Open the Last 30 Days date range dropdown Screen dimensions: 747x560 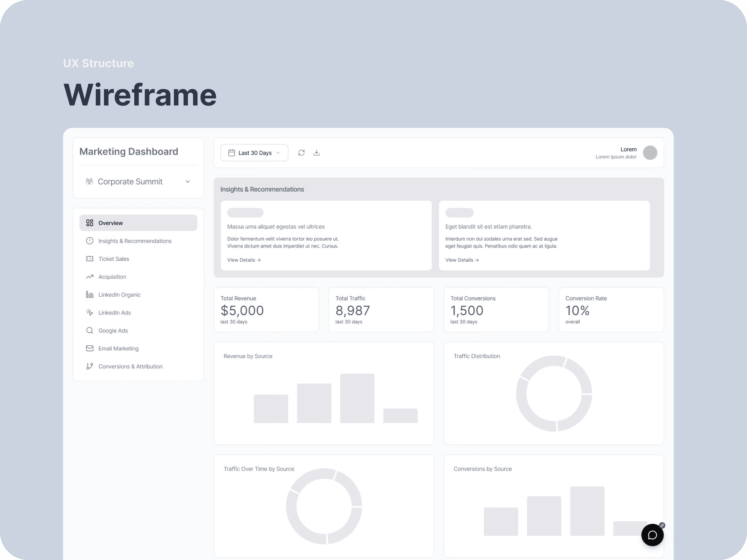tap(254, 153)
